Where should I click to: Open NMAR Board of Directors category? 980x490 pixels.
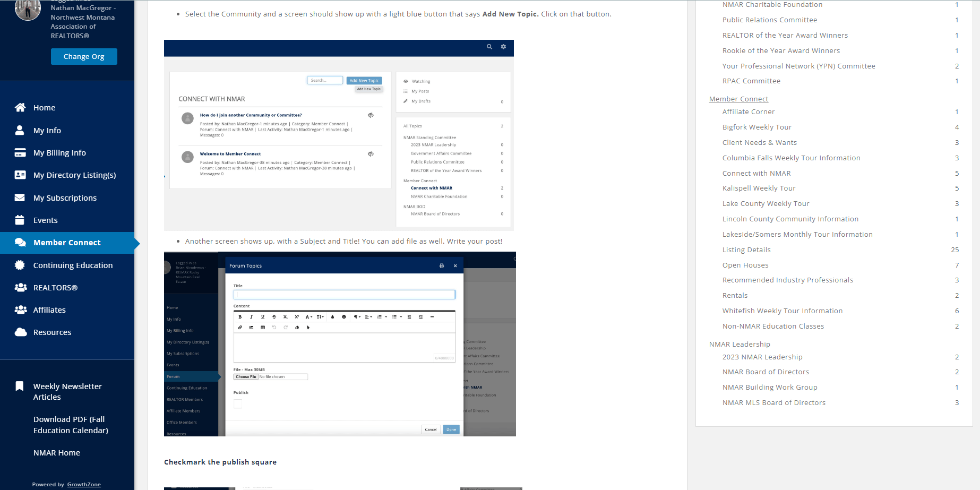click(x=766, y=372)
